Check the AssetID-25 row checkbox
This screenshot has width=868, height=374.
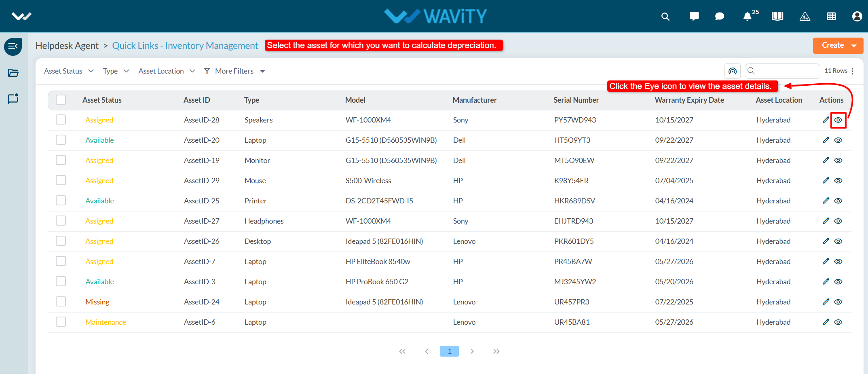tap(61, 201)
